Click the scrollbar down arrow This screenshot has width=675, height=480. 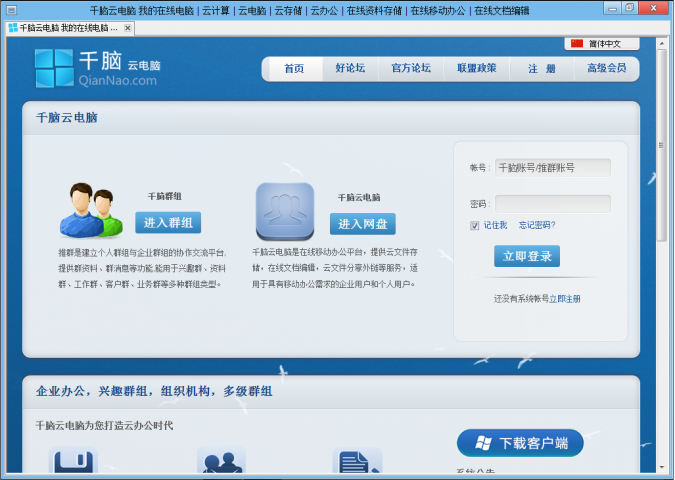pyautogui.click(x=662, y=468)
